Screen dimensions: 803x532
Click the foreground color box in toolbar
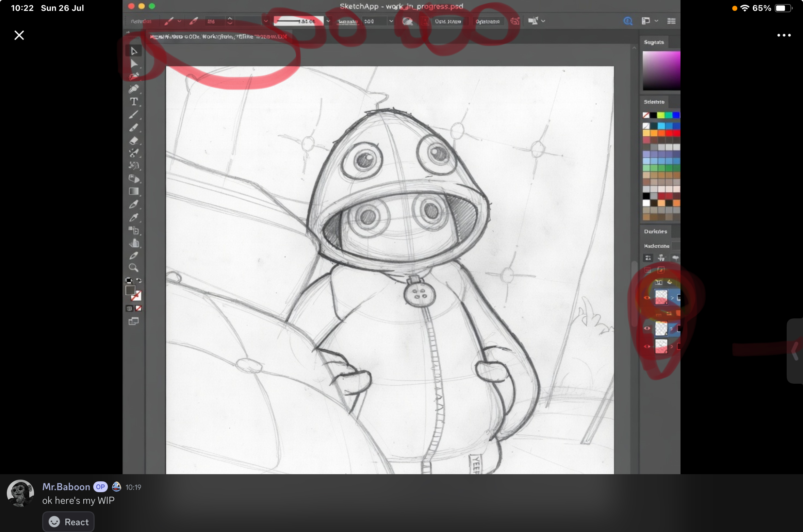point(130,290)
